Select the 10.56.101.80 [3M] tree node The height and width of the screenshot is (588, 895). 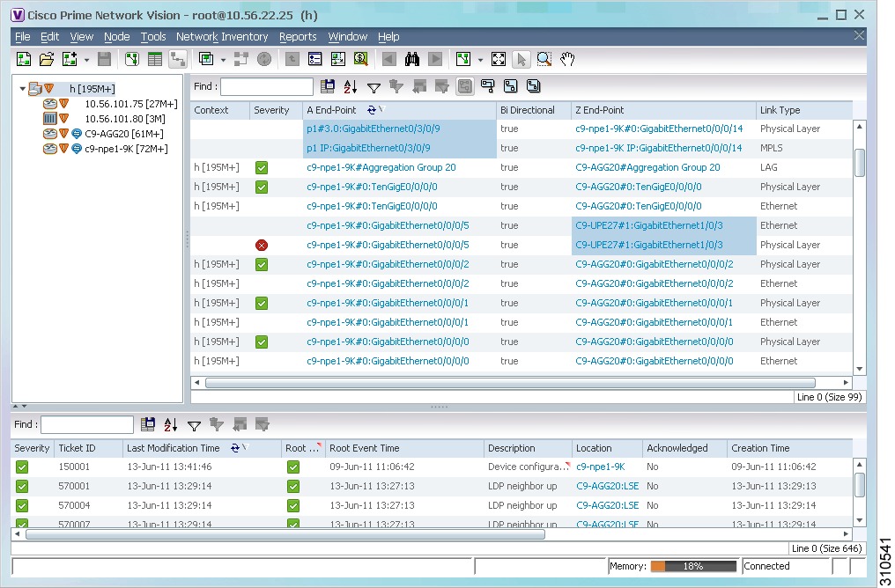(x=125, y=119)
